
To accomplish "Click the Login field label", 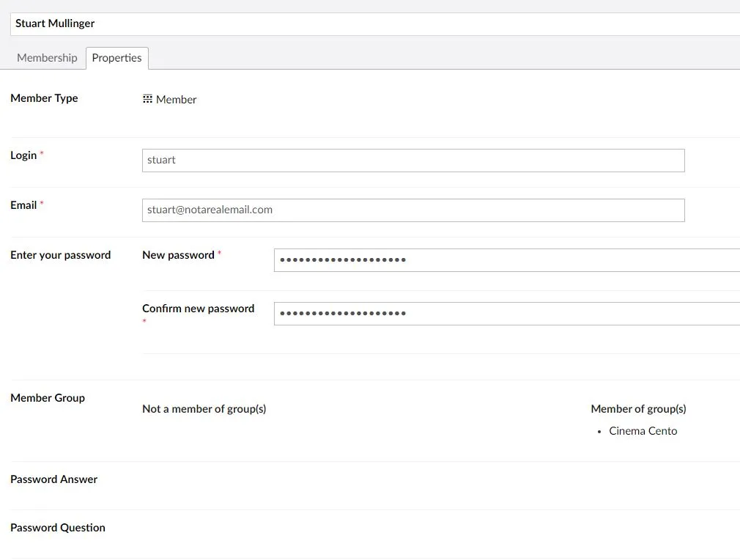I will click(x=23, y=155).
